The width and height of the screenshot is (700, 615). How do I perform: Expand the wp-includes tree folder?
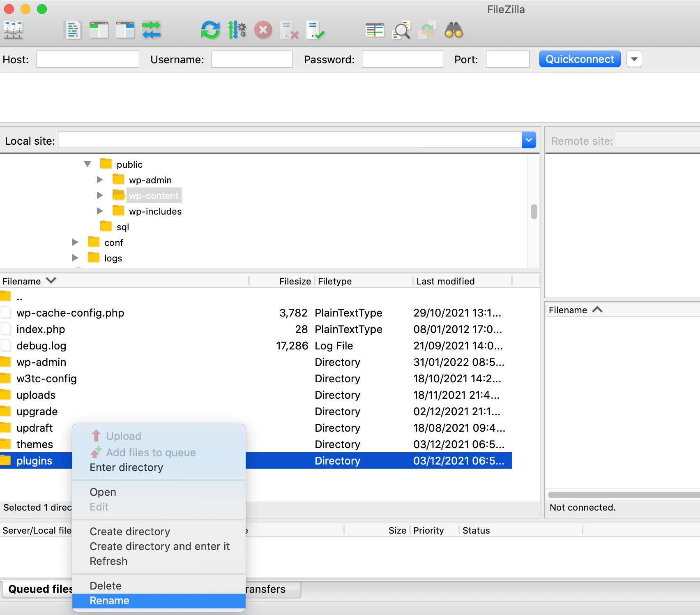100,211
